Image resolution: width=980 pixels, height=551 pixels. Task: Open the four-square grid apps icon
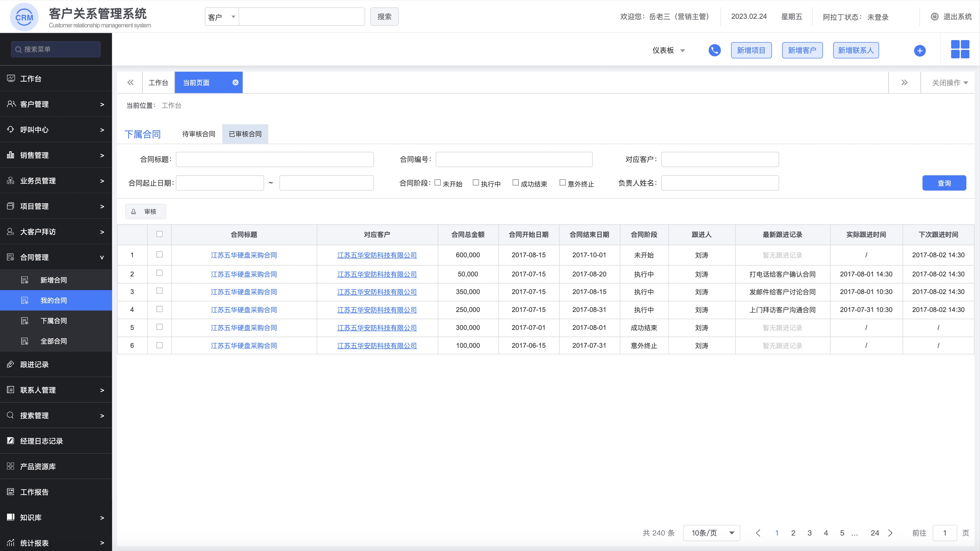point(960,50)
